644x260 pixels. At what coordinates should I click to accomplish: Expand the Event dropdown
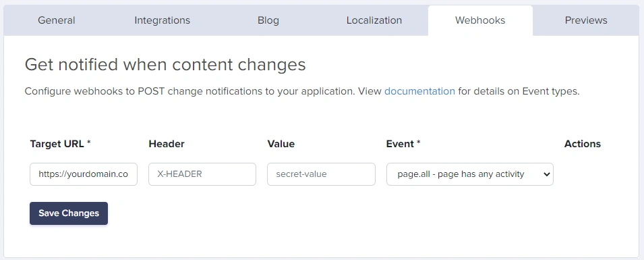pyautogui.click(x=470, y=174)
